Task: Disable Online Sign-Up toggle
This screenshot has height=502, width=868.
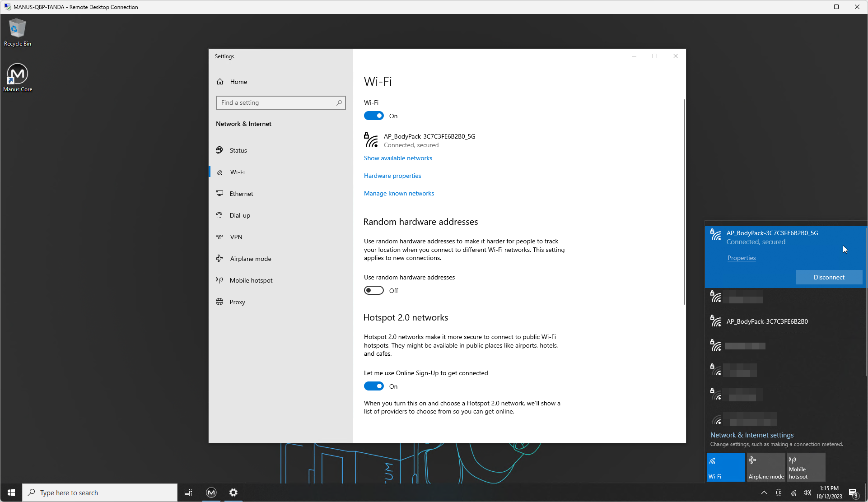Action: [374, 386]
